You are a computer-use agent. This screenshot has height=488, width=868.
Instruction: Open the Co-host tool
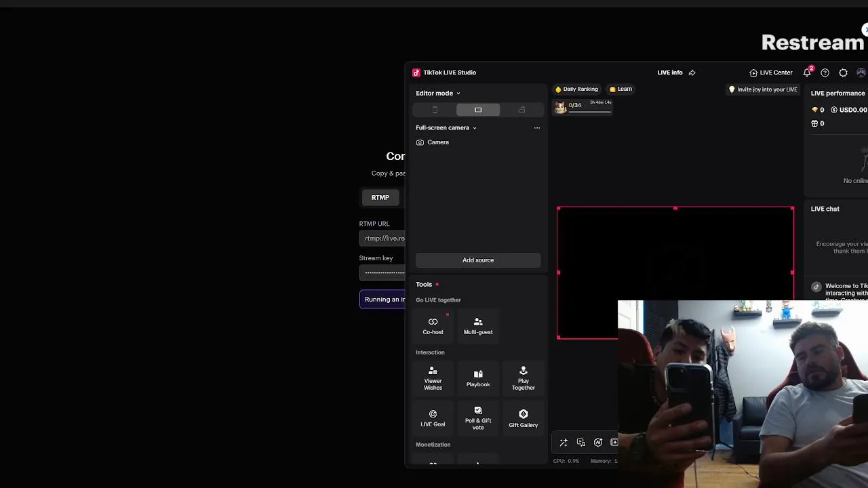[433, 326]
